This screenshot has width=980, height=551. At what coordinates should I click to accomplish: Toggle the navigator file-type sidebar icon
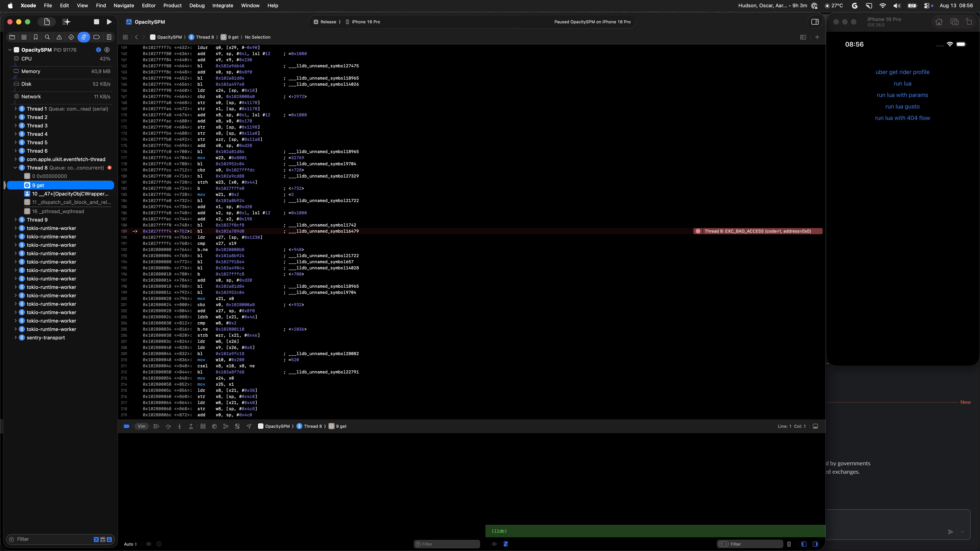[47, 22]
